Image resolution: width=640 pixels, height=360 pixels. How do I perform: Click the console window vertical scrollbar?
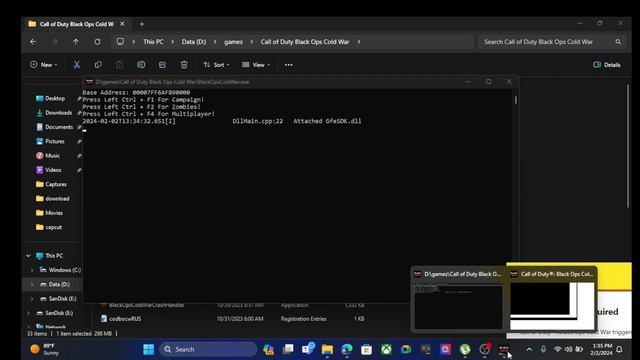coord(516,100)
